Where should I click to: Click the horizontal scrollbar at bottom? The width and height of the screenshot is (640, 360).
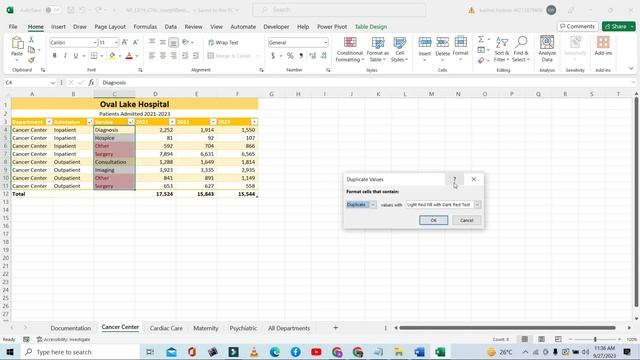pos(507,328)
